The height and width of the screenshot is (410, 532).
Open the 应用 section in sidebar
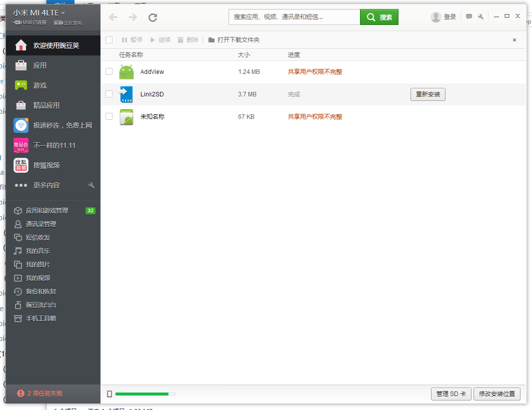click(x=53, y=65)
